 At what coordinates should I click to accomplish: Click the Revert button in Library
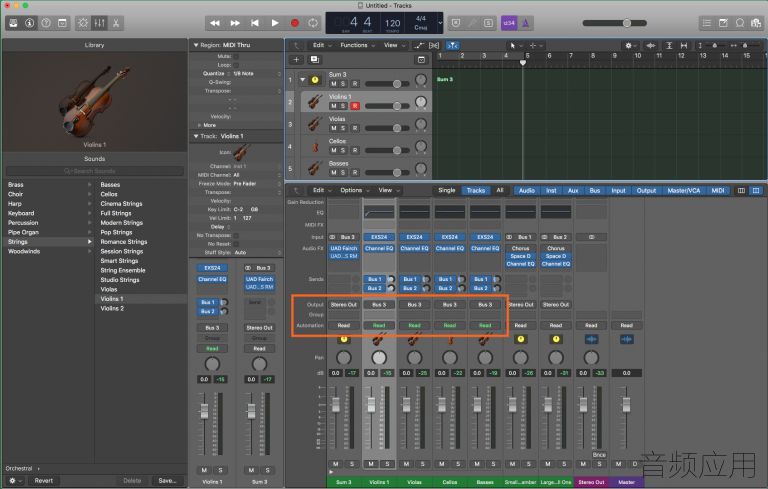(44, 481)
